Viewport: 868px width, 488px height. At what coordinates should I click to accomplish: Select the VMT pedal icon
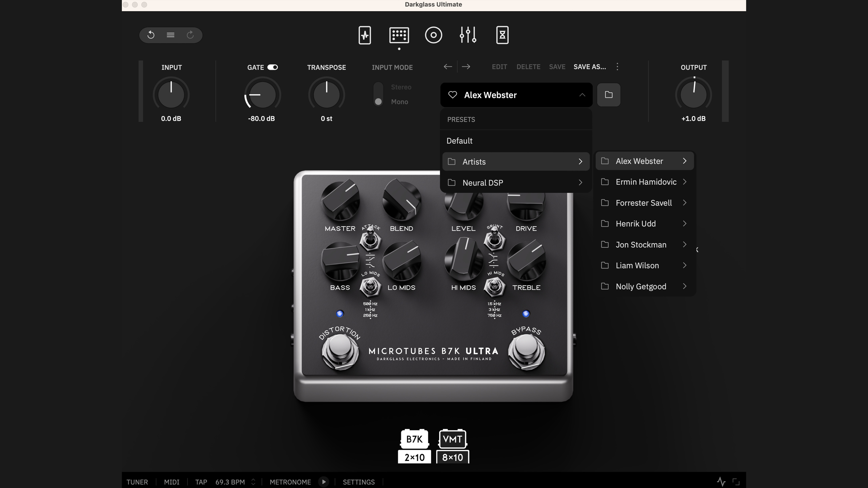click(x=452, y=439)
